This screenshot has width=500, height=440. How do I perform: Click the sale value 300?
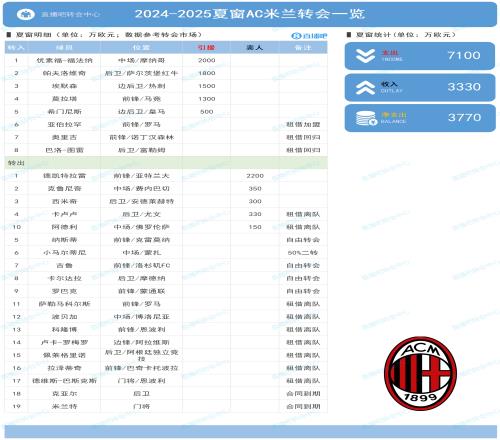tap(255, 201)
